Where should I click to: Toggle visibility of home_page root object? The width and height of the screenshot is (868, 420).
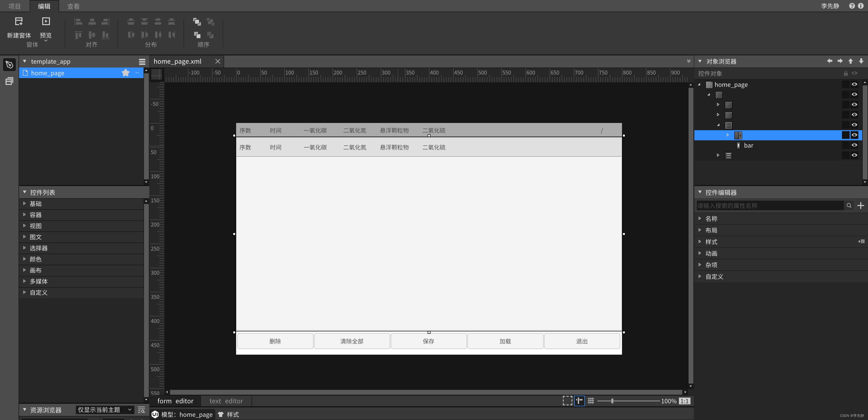[x=854, y=85]
